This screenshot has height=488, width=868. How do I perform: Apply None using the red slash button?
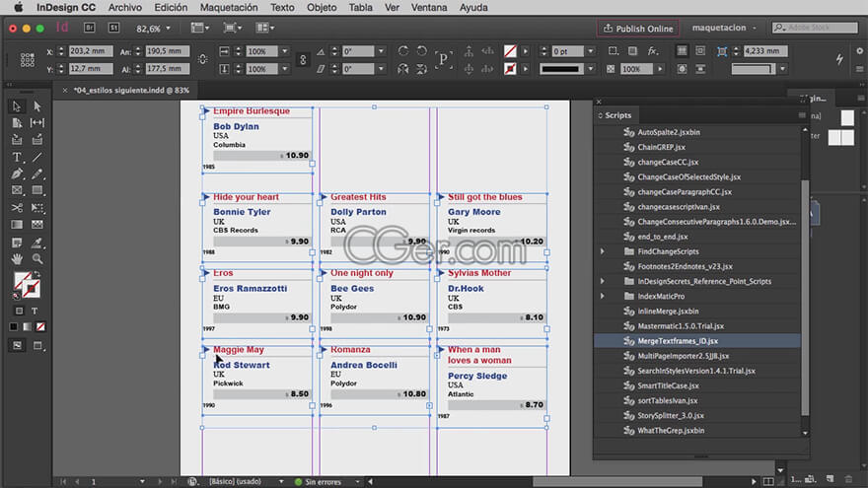coord(41,327)
